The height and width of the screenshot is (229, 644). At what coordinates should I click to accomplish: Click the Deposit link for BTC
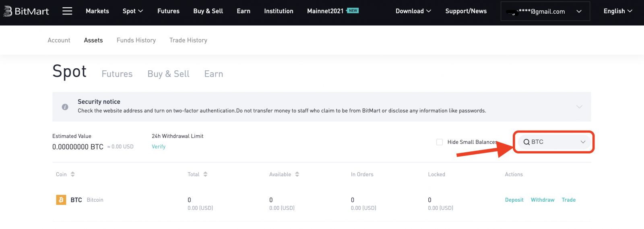[x=514, y=200]
